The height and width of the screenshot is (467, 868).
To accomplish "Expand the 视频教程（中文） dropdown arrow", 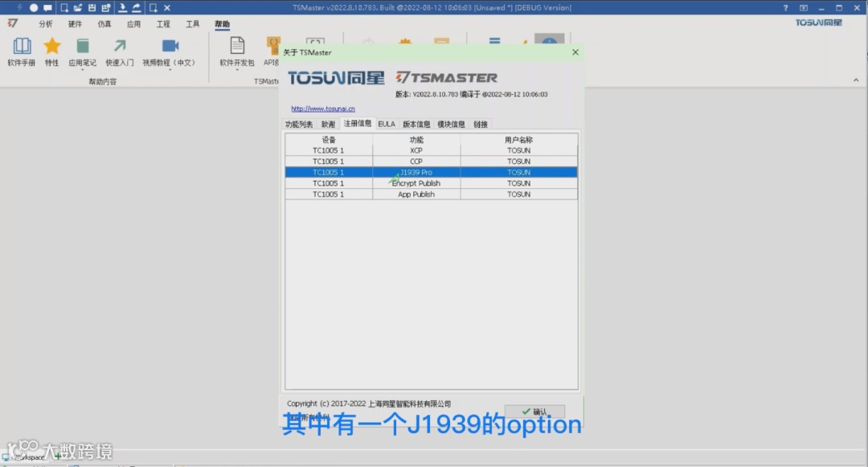I will tap(170, 70).
